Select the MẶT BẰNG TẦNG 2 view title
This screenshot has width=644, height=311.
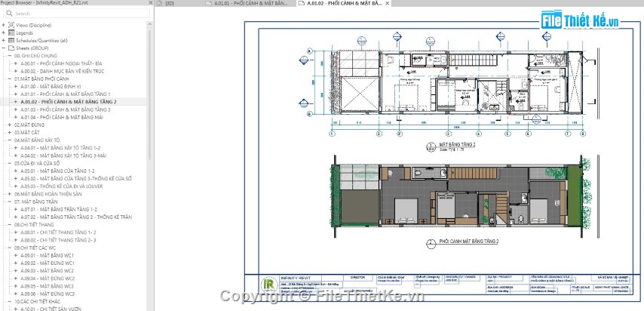[457, 145]
